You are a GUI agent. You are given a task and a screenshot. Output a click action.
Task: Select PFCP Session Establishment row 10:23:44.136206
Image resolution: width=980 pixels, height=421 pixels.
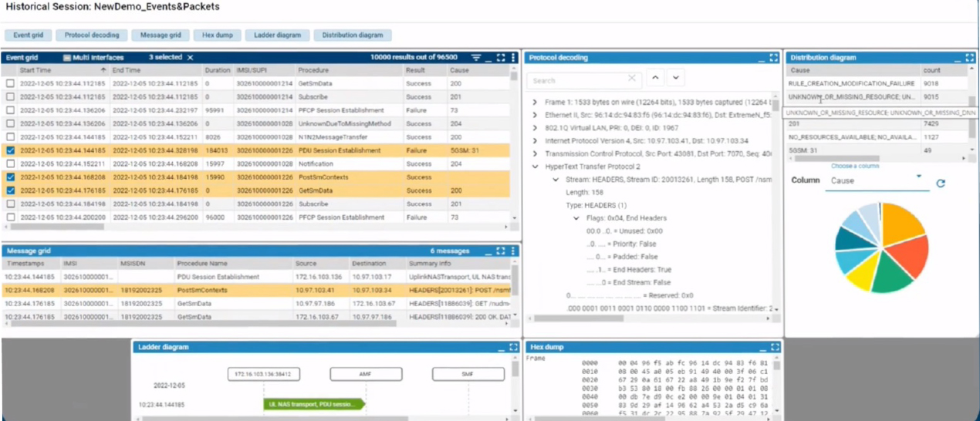(x=256, y=110)
